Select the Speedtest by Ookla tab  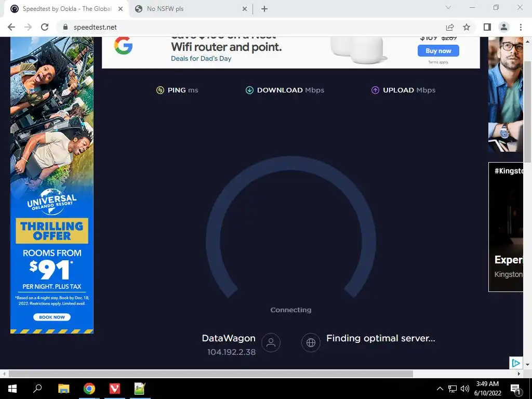(66, 9)
